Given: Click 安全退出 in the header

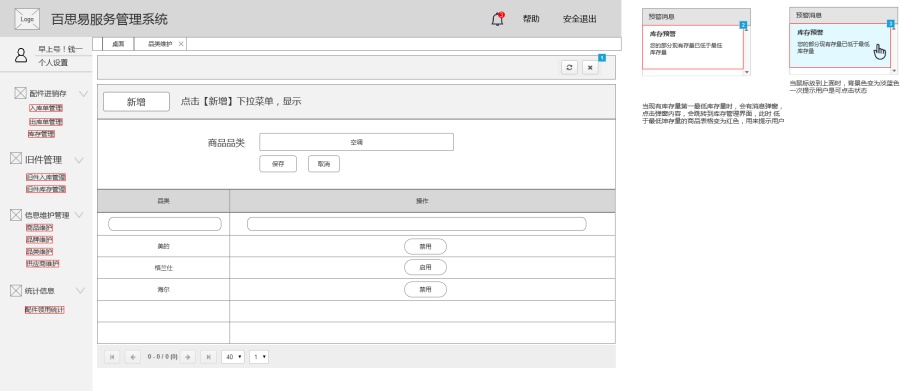Looking at the screenshot, I should (x=580, y=19).
